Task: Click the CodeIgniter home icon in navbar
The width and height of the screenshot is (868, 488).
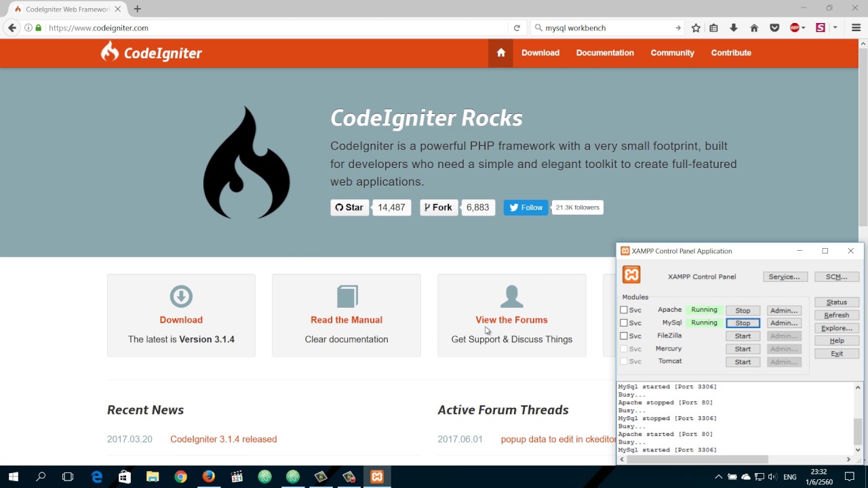Action: [x=500, y=53]
